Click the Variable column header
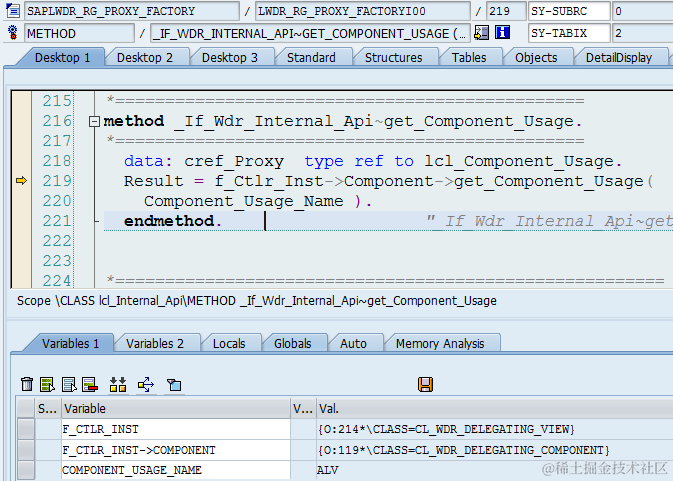Image resolution: width=673 pixels, height=481 pixels. pyautogui.click(x=176, y=408)
